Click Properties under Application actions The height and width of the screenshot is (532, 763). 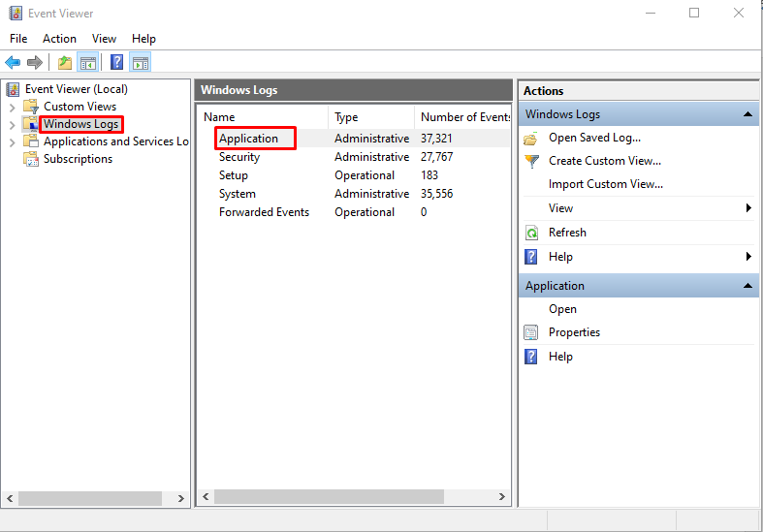pos(574,332)
